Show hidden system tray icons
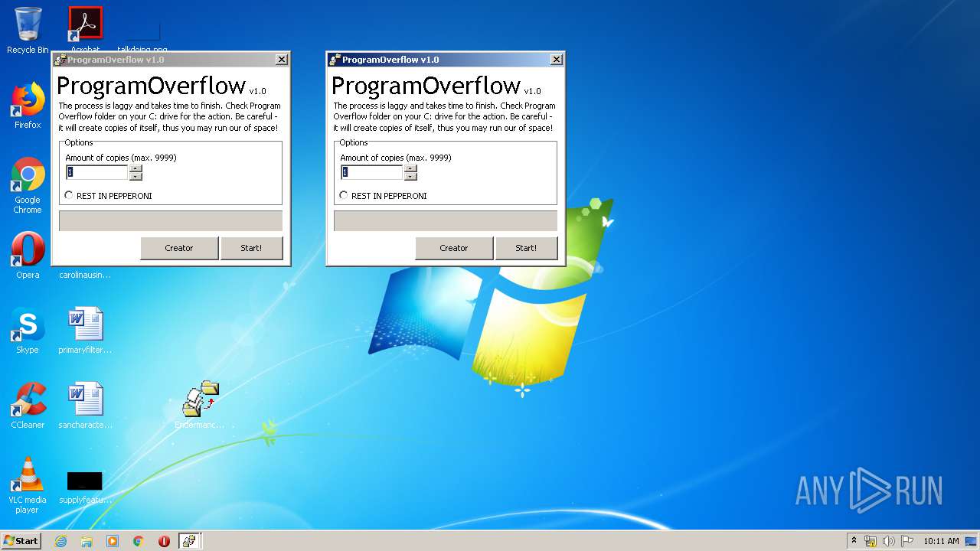The width and height of the screenshot is (980, 551). tap(854, 541)
